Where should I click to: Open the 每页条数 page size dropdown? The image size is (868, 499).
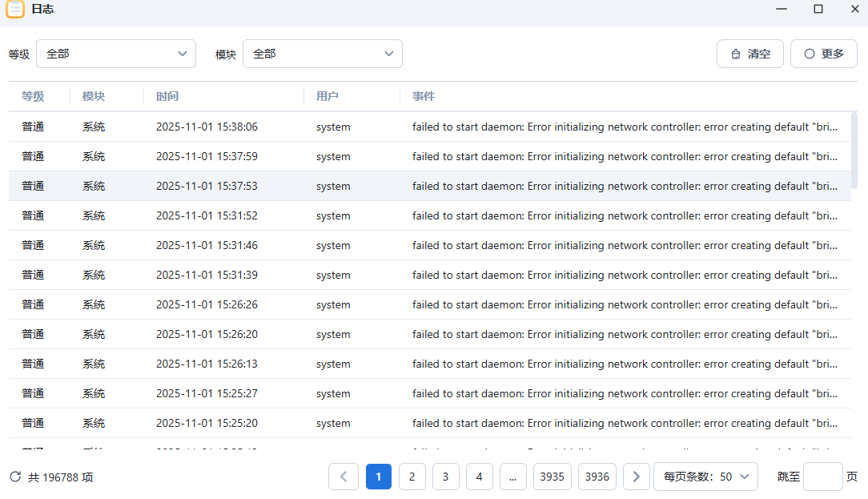point(705,476)
